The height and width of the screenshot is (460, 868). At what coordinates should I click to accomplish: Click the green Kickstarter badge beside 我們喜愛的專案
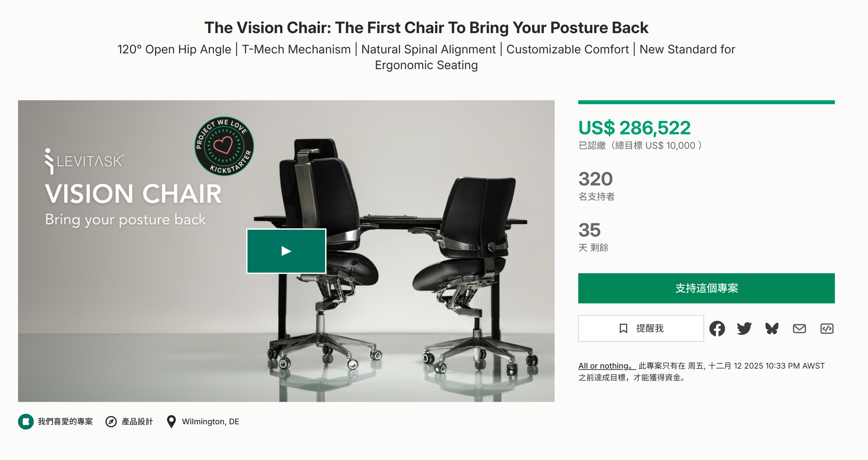pyautogui.click(x=26, y=421)
